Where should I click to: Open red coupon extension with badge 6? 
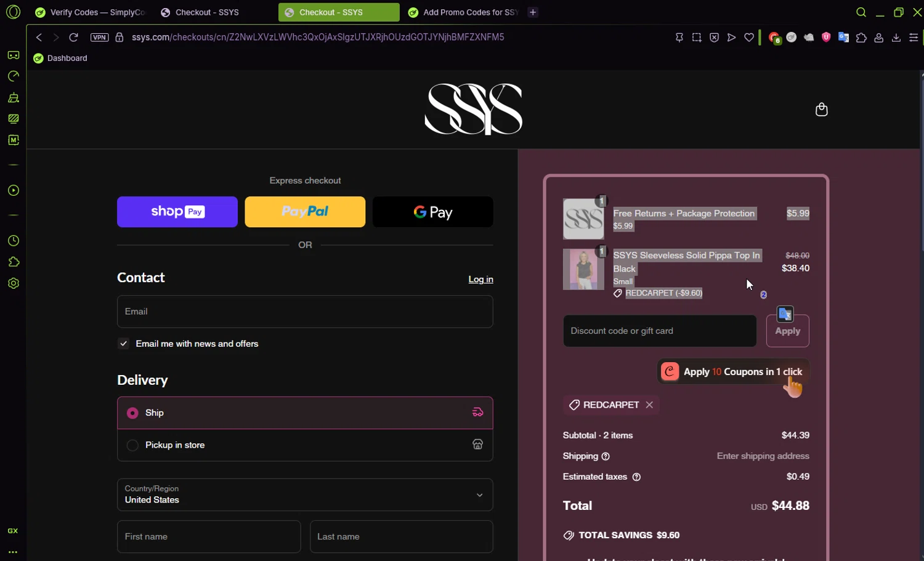coord(775,38)
